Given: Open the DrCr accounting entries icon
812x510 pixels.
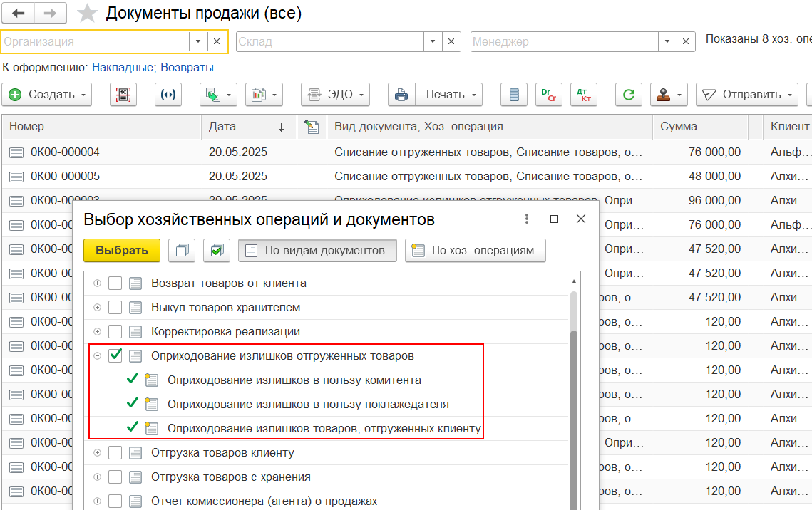Looking at the screenshot, I should (549, 95).
